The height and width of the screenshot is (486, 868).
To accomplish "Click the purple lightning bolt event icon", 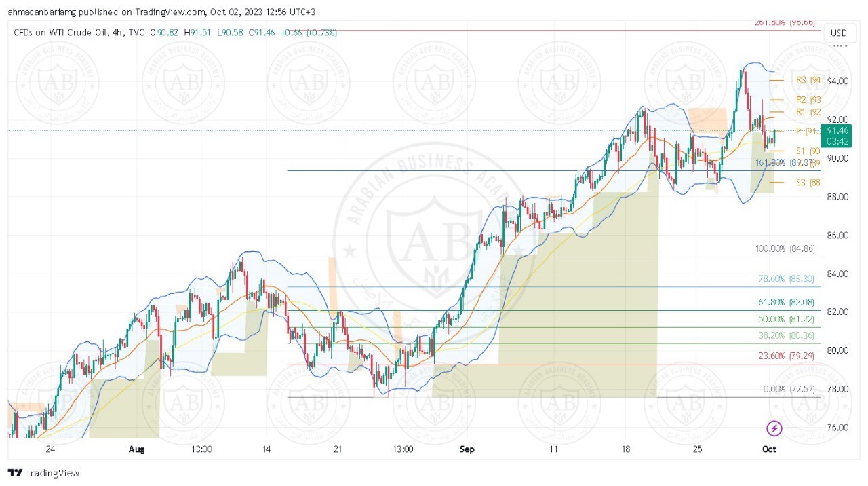I will click(x=774, y=428).
